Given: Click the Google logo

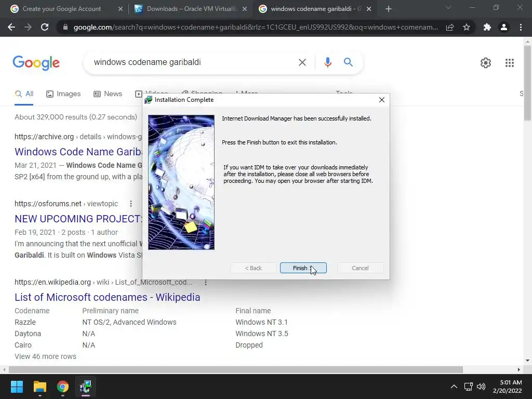Looking at the screenshot, I should 36,63.
